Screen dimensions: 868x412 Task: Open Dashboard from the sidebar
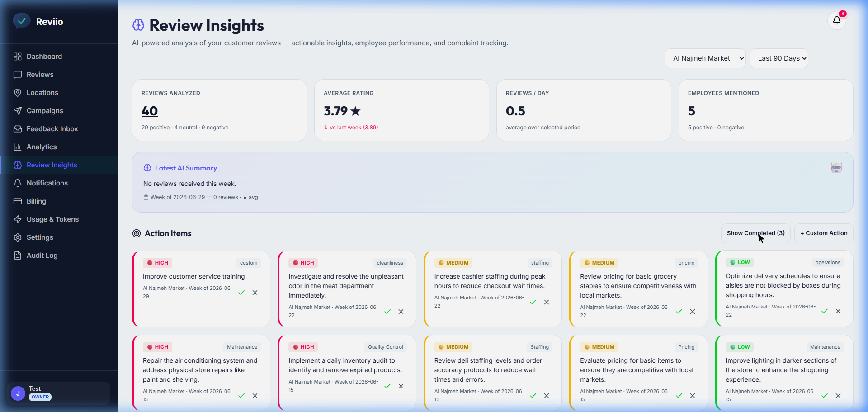(x=59, y=57)
